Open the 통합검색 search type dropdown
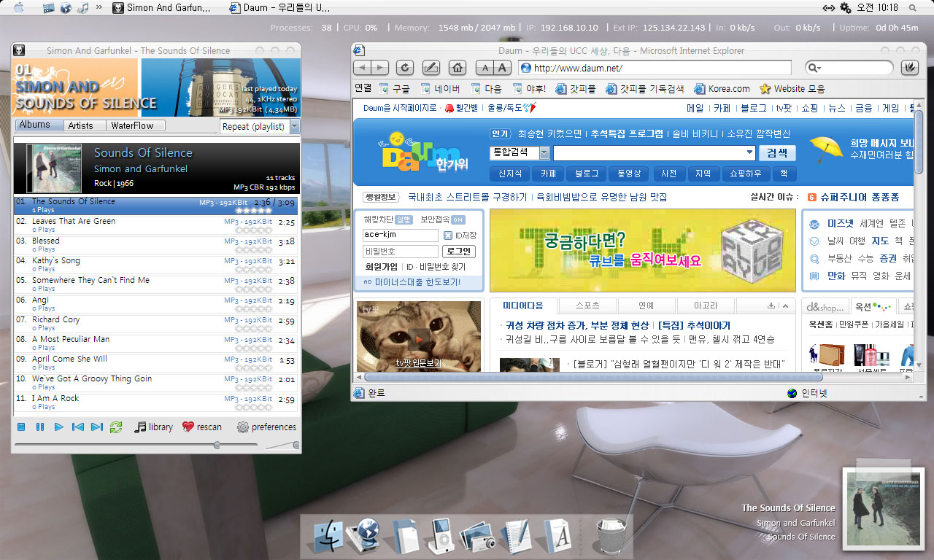Screen dimensions: 934x560 tap(520, 152)
